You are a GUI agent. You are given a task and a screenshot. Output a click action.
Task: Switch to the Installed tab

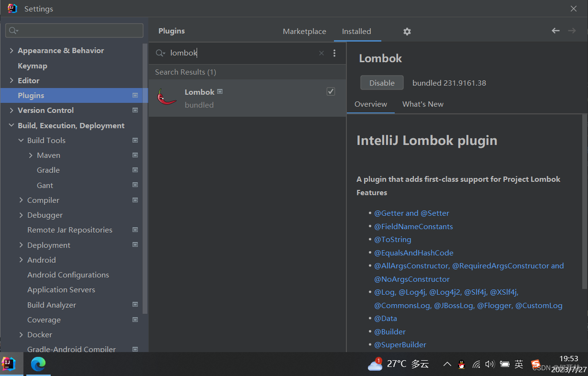tap(356, 32)
